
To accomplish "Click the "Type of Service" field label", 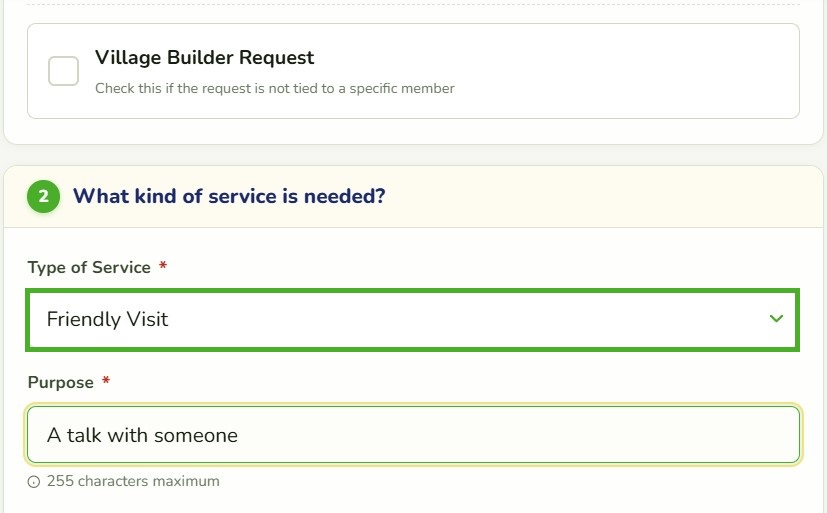I will tap(89, 267).
